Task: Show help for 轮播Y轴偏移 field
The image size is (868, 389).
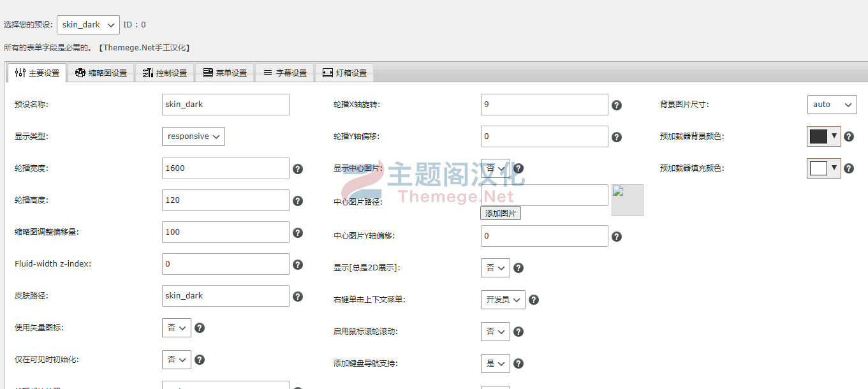Action: pyautogui.click(x=616, y=137)
